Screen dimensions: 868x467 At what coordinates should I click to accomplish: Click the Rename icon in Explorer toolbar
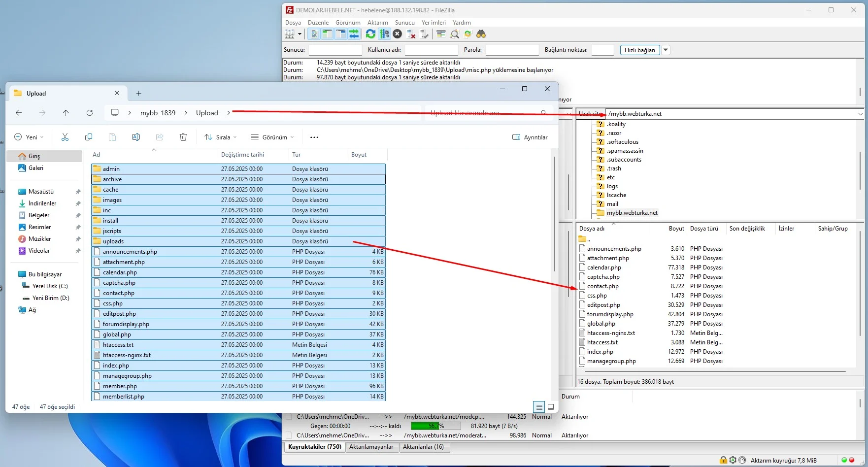[x=136, y=137]
